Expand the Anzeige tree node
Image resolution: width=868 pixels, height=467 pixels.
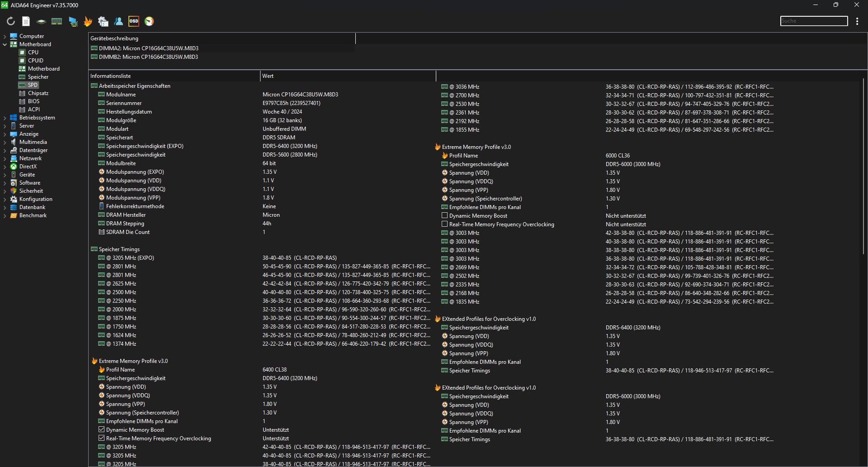[5, 134]
